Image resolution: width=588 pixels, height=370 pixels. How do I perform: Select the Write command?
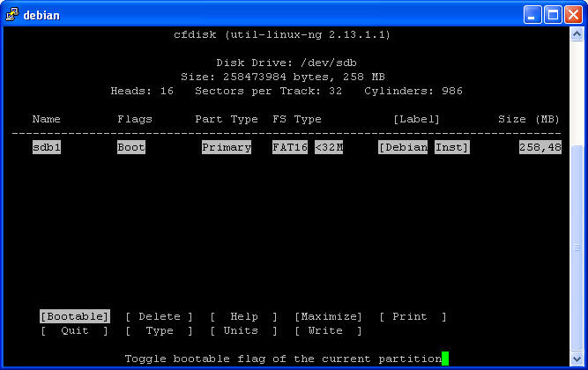click(x=329, y=330)
